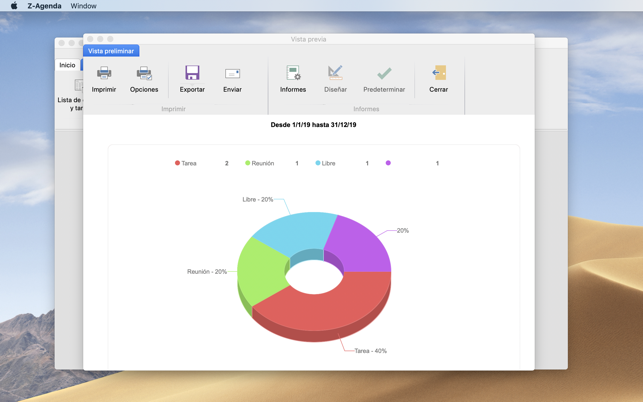Select the Vista preliminar tab
The image size is (643, 402).
tap(111, 51)
